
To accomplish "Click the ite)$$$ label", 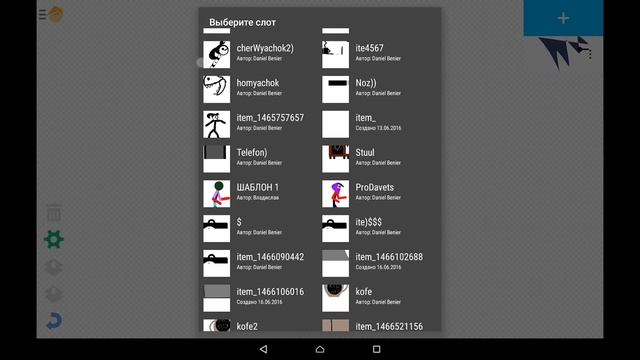I will pos(369,222).
